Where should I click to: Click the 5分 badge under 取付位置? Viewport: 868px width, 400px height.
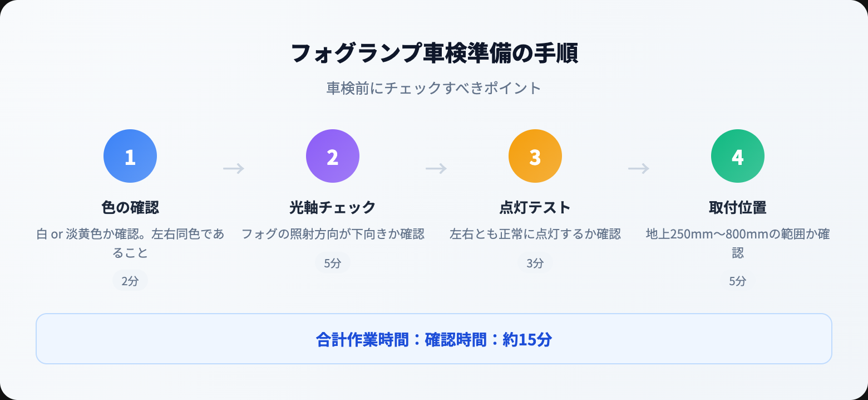click(738, 281)
